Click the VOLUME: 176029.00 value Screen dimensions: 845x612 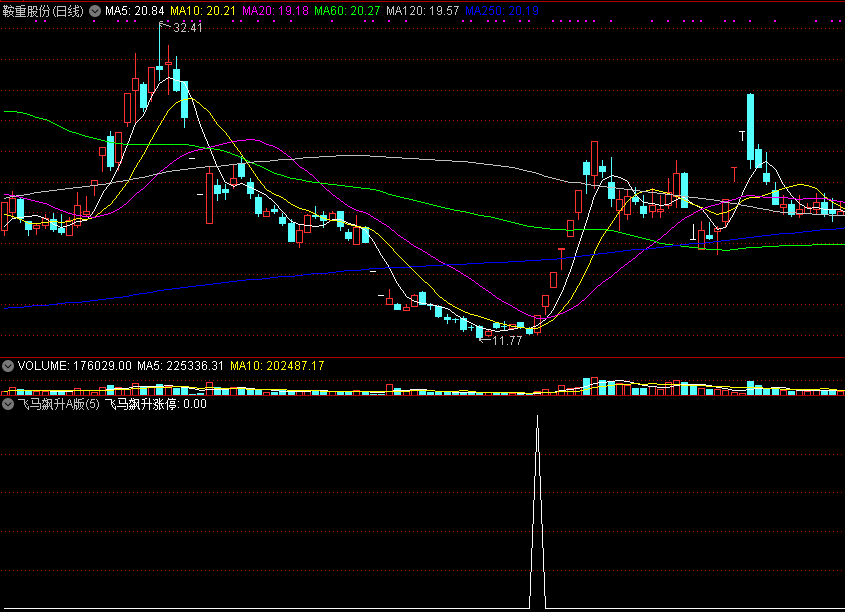click(x=75, y=366)
